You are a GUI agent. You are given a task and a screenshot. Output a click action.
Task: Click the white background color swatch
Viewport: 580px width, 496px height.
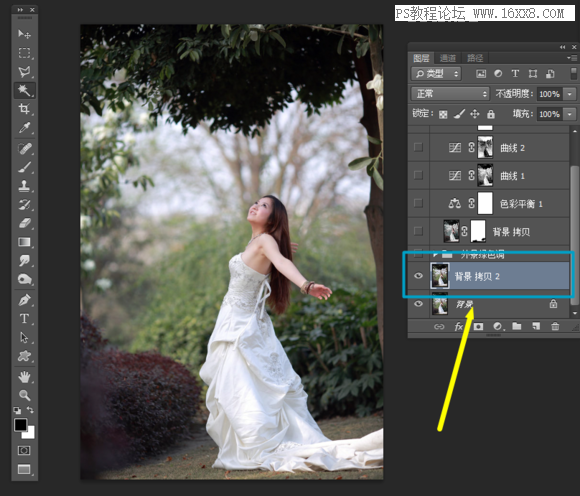tap(30, 433)
